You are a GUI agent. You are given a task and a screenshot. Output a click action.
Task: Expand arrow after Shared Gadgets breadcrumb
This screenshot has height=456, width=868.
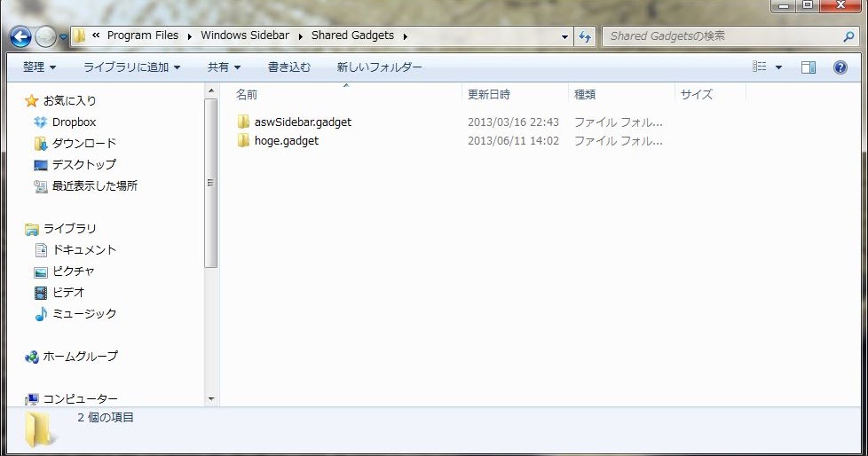pos(406,36)
